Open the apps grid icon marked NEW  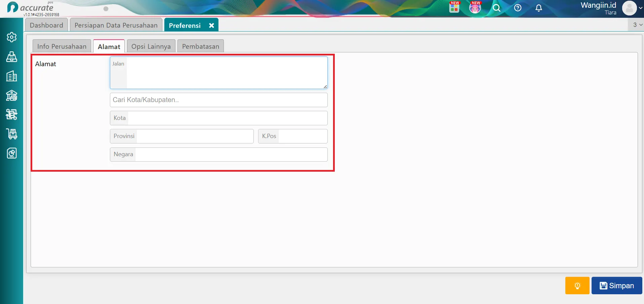point(454,7)
